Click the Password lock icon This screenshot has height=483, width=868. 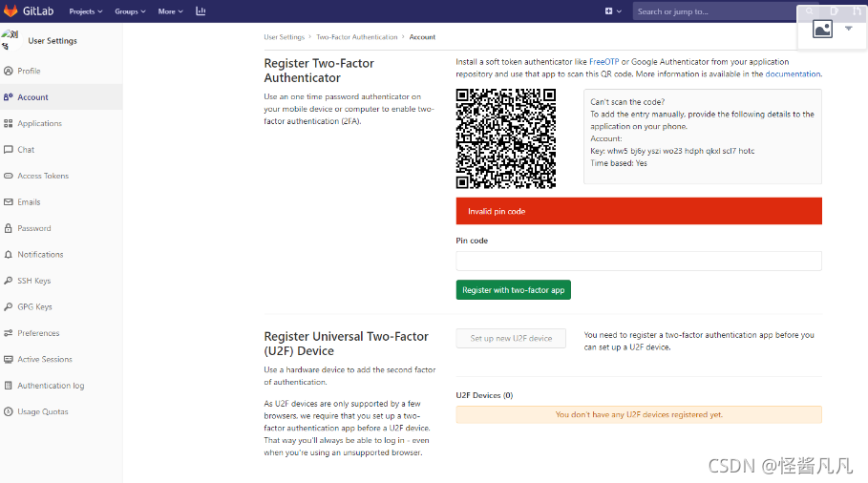click(x=9, y=228)
